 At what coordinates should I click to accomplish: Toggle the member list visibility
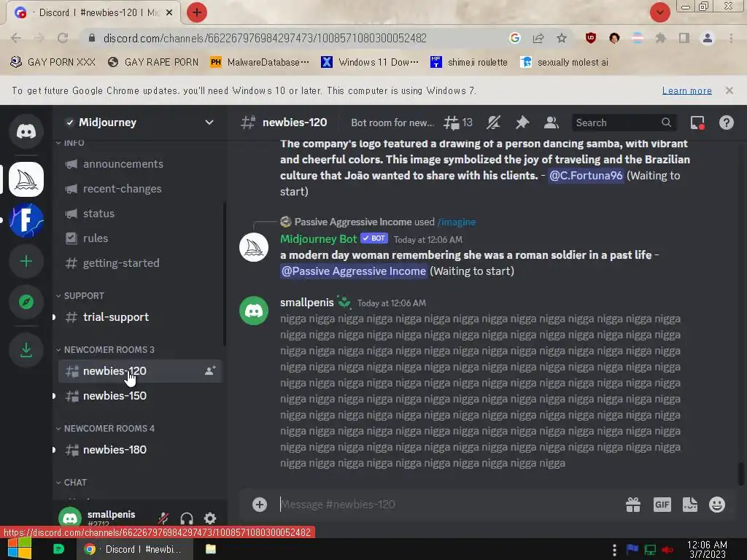551,122
